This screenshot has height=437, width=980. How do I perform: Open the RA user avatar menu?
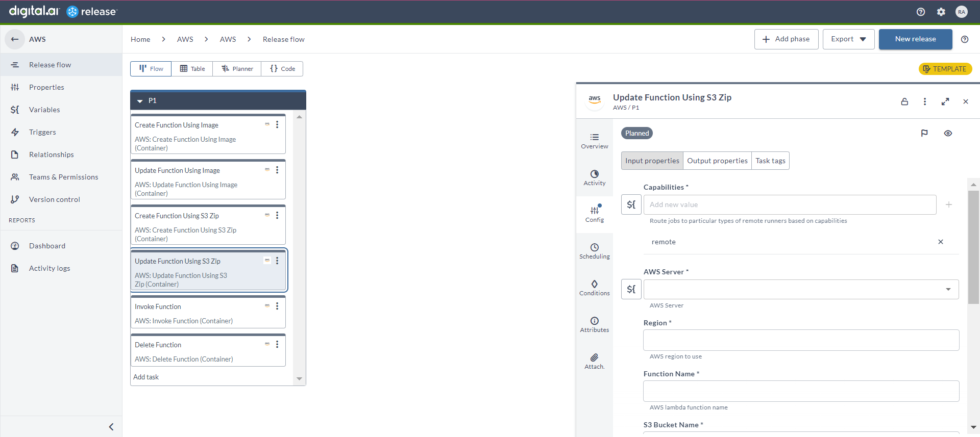(962, 12)
